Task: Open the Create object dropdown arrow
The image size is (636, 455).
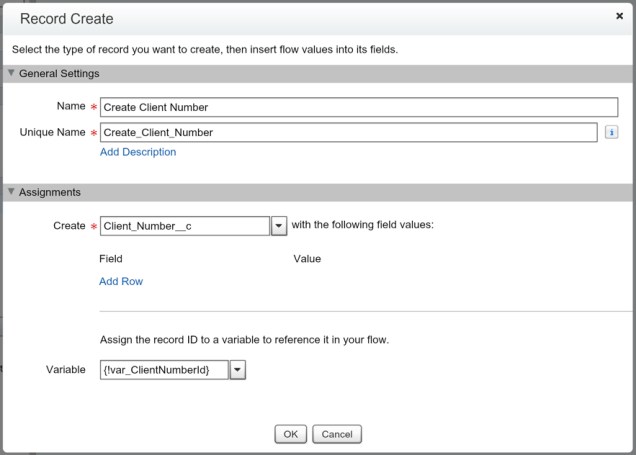Action: [x=279, y=226]
